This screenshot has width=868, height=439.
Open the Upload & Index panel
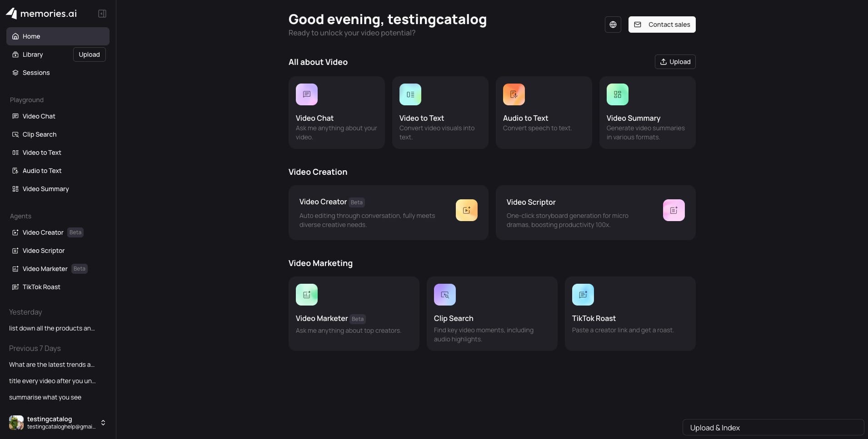click(x=773, y=428)
